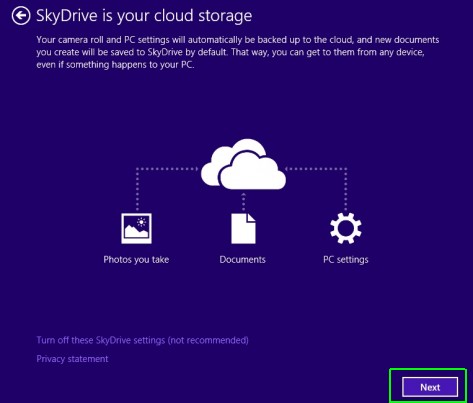Click the "SkyDrive is your cloud storage" heading
The image size is (473, 403).
click(144, 16)
